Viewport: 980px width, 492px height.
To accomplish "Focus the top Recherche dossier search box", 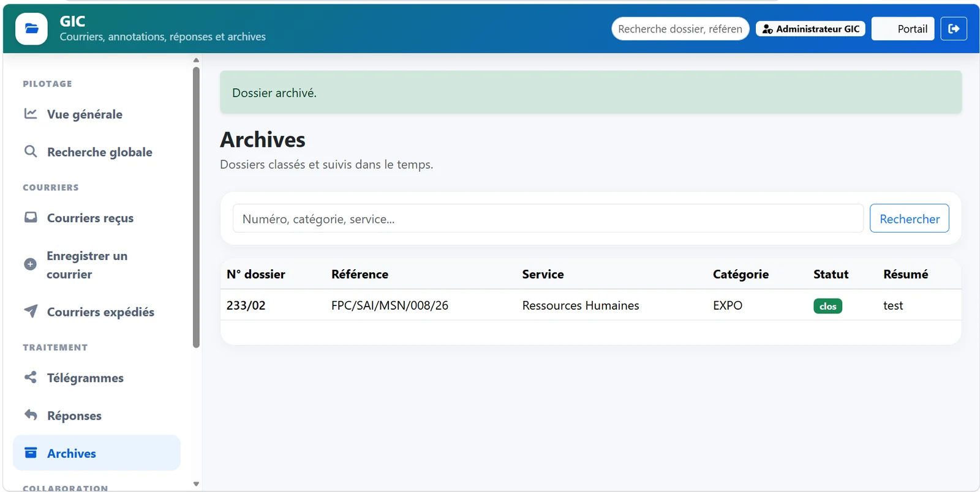I will click(x=680, y=29).
